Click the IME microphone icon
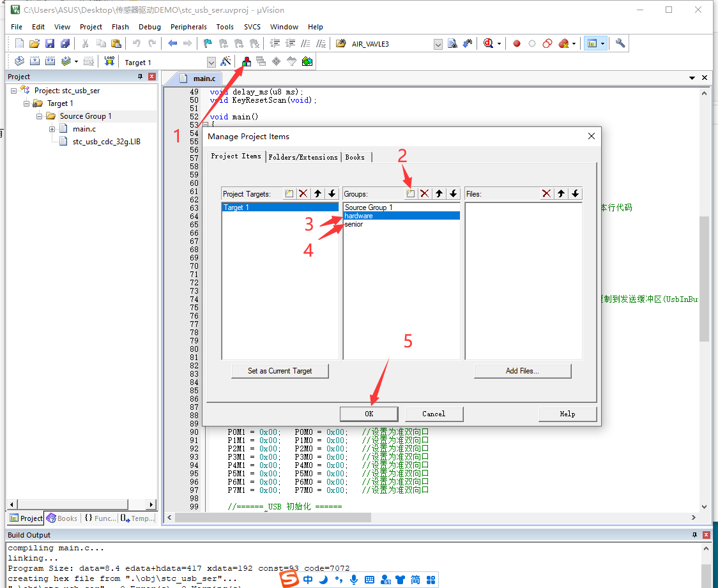This screenshot has height=588, width=718. [x=354, y=580]
